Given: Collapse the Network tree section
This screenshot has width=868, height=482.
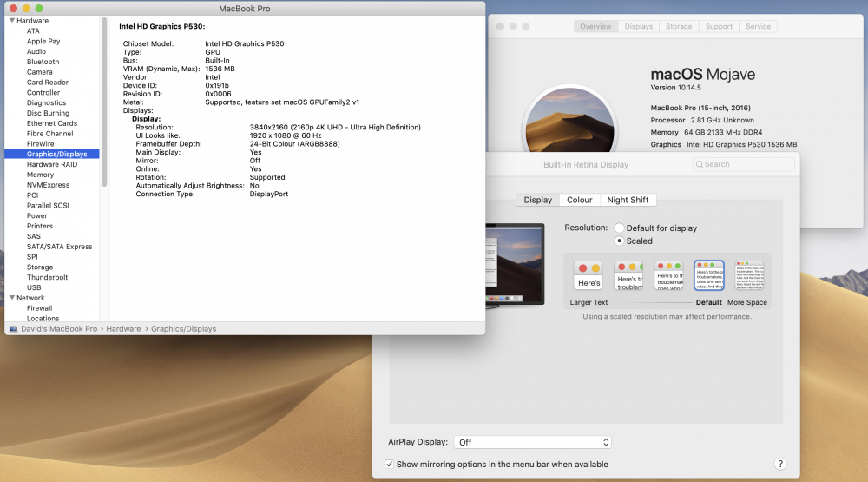Looking at the screenshot, I should (12, 298).
